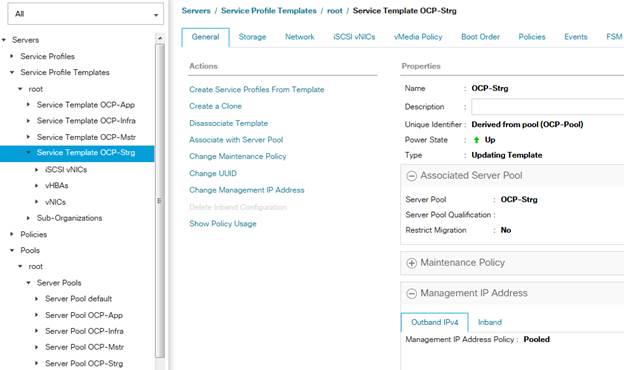The width and height of the screenshot is (624, 370).
Task: Select the Inband management IP tab
Action: click(x=490, y=322)
